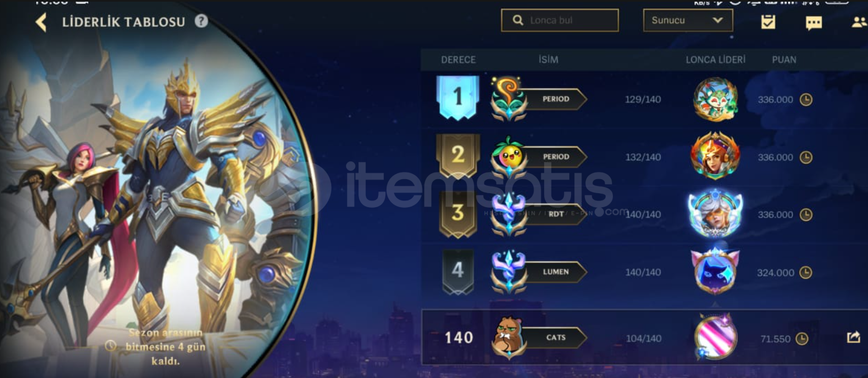Click the clock icon next to 324.000
Image resolution: width=868 pixels, height=378 pixels.
coord(805,273)
